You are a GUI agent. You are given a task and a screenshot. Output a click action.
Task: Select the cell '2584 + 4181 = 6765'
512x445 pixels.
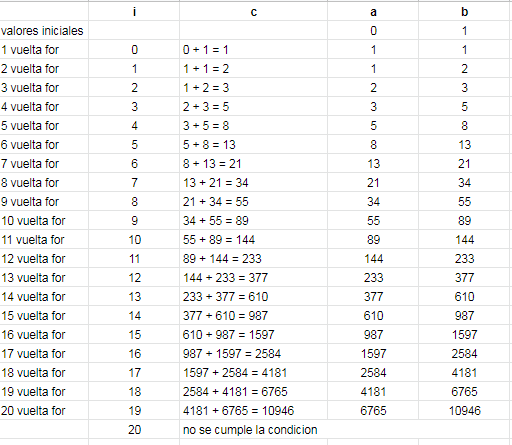[x=253, y=391]
